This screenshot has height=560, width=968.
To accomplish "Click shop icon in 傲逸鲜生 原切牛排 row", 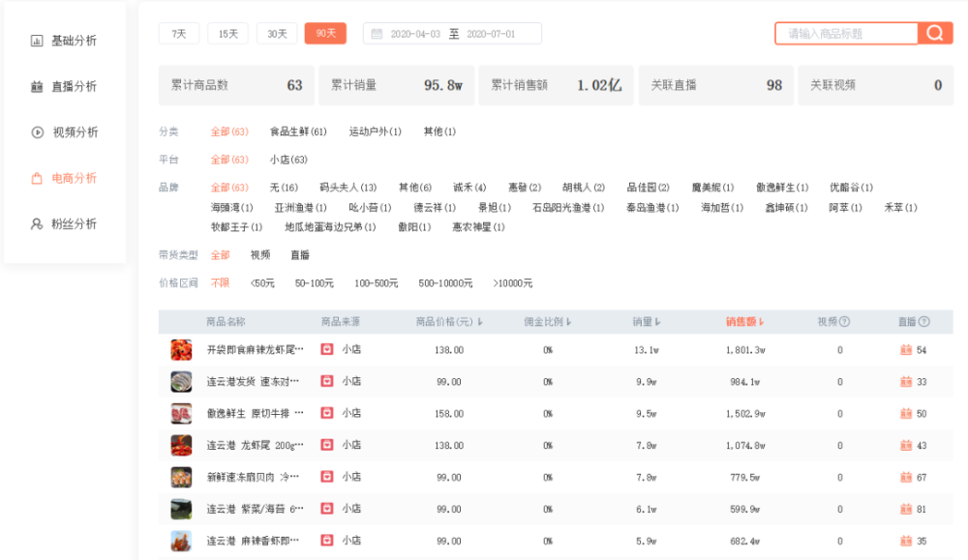I will click(x=327, y=413).
